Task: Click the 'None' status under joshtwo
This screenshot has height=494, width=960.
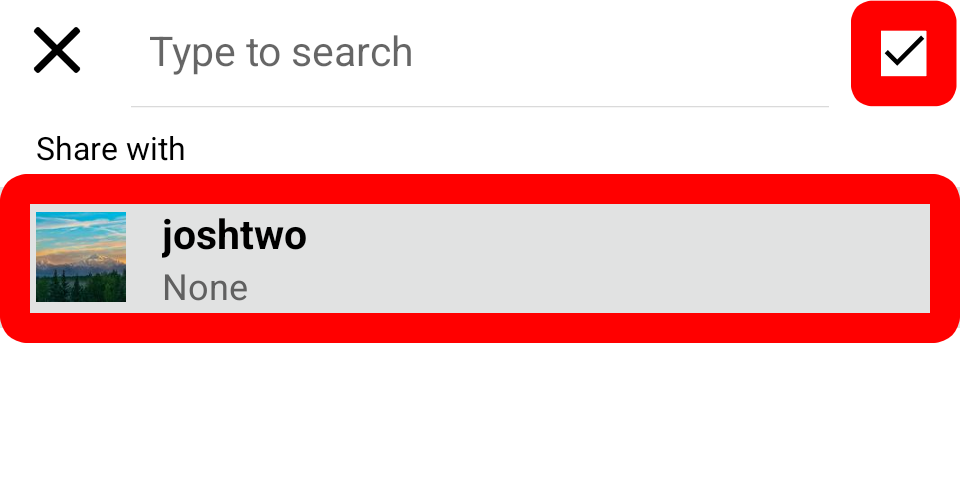Action: pos(205,288)
